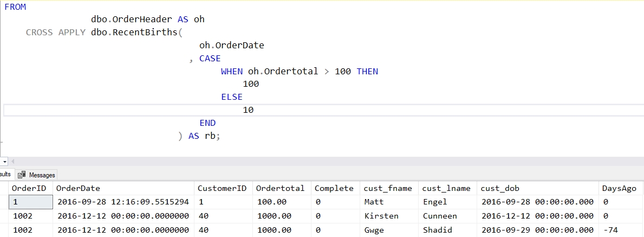644x237 pixels.
Task: Select the CustomerID column header
Action: (223, 188)
